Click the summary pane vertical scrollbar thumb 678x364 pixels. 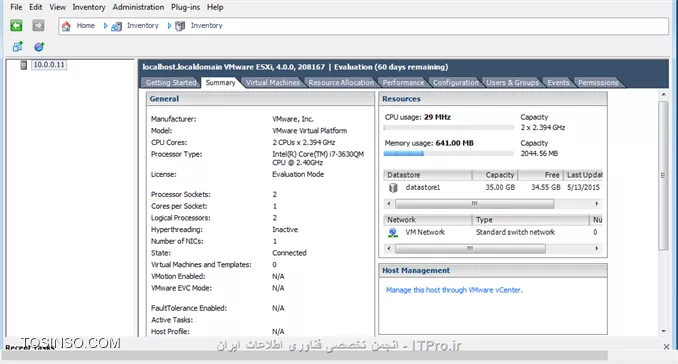tap(663, 176)
